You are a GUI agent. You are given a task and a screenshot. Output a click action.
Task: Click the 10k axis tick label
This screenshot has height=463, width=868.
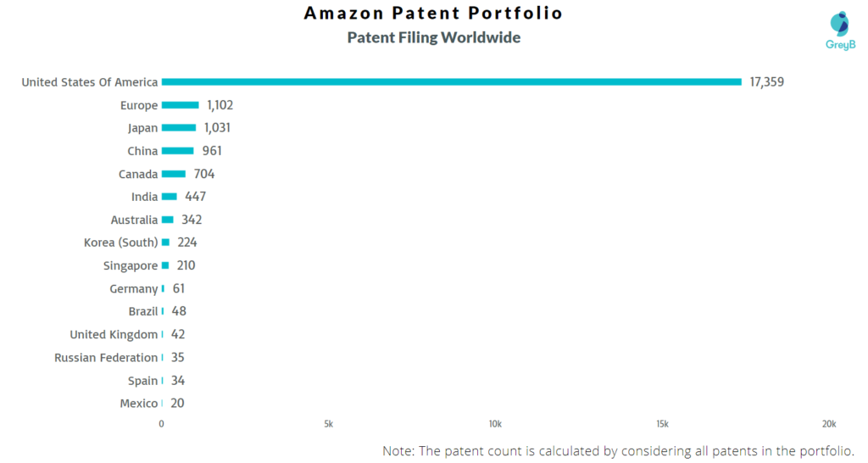point(495,424)
